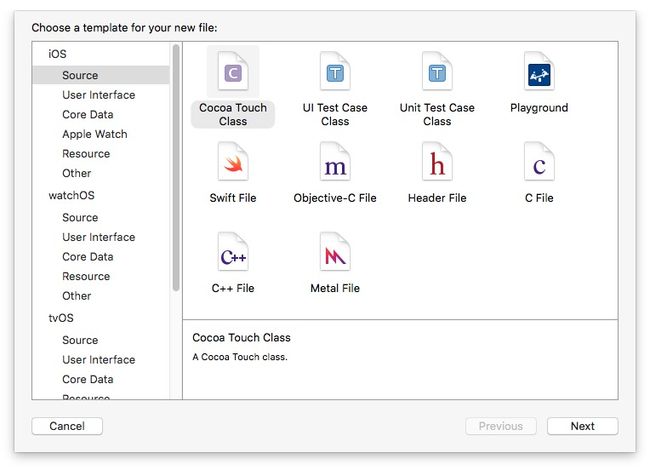Select Other under watchOS
650x470 pixels.
(x=76, y=296)
